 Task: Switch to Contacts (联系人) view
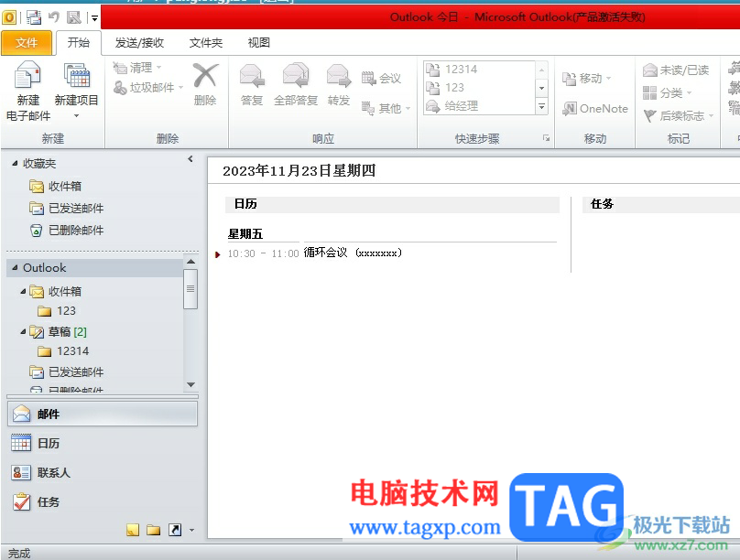103,472
